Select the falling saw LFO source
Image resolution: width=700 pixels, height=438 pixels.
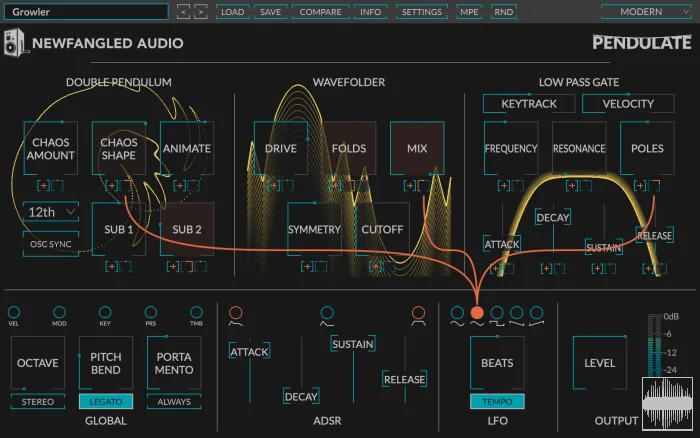(517, 313)
